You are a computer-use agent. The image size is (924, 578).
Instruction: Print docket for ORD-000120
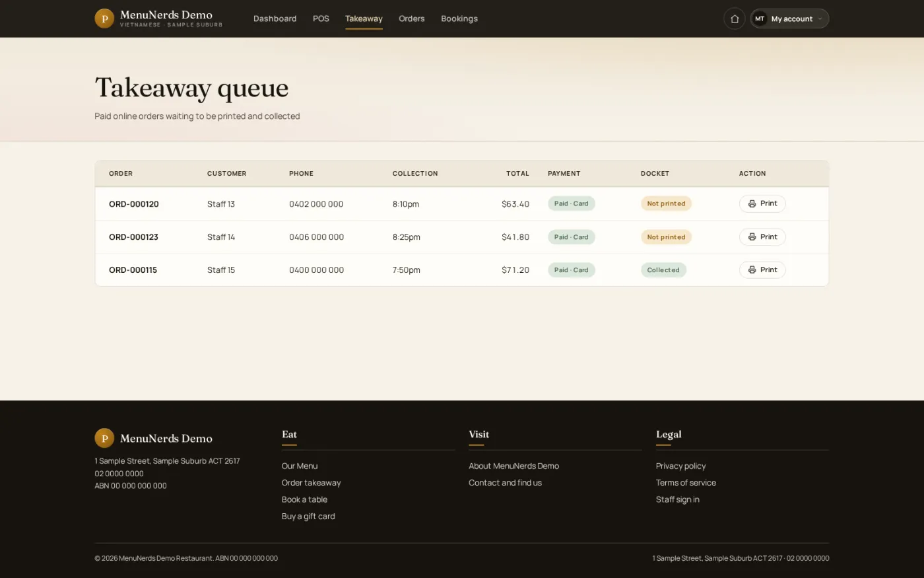pos(762,203)
